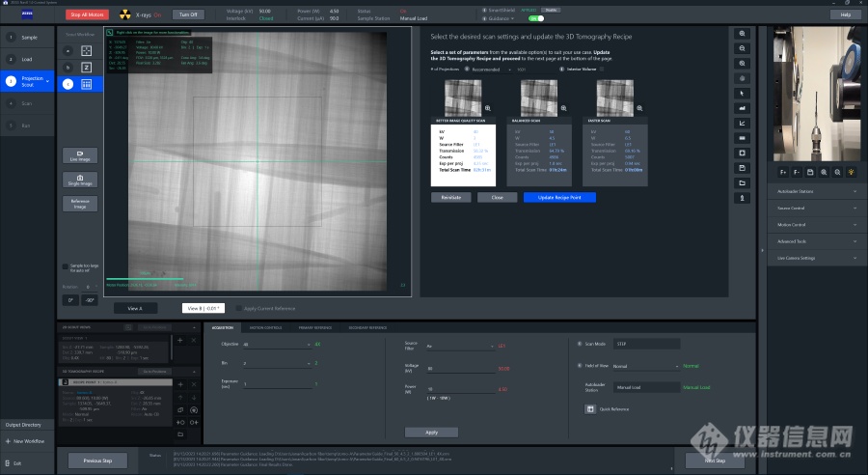Select the Better Image Quality Scan card
The image size is (868, 475).
tap(463, 152)
